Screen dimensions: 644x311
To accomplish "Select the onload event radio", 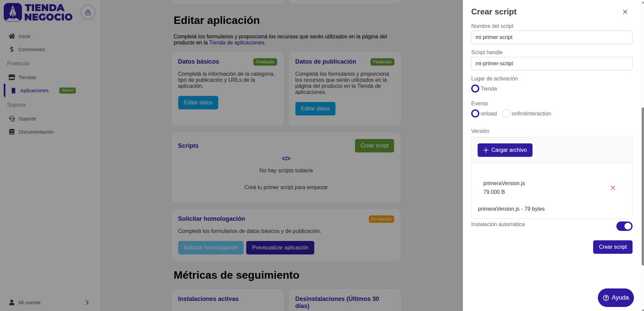I will click(x=475, y=113).
